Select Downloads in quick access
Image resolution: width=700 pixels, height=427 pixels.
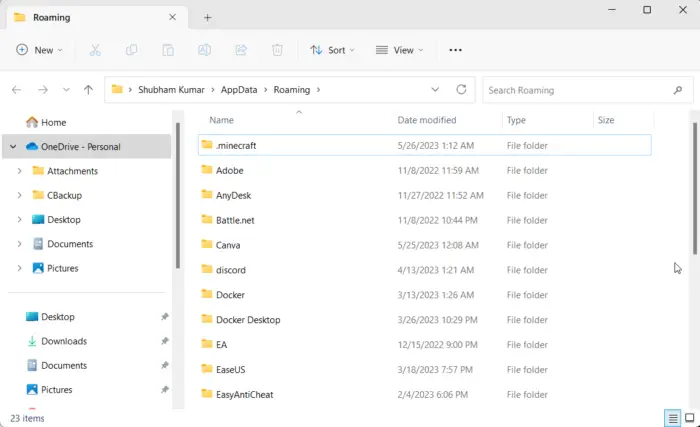(x=64, y=341)
